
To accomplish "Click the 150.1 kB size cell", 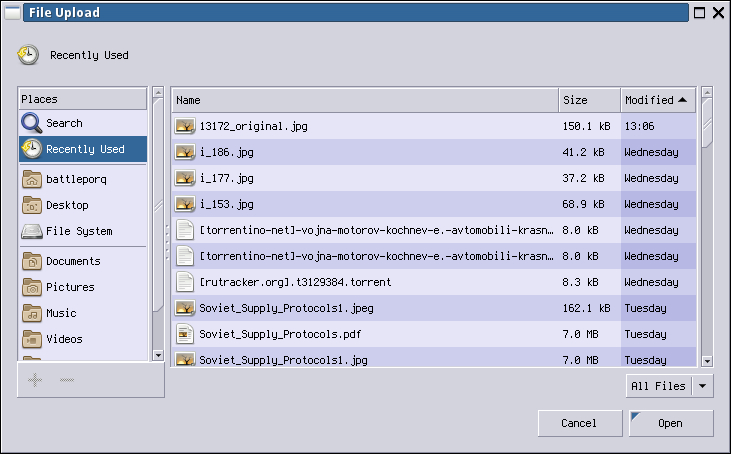I will click(x=586, y=126).
